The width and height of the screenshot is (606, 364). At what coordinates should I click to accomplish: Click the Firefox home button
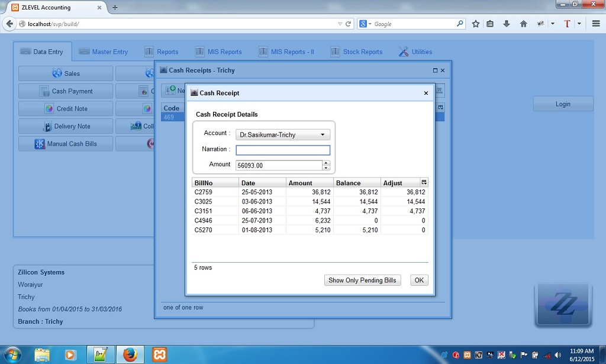[x=523, y=24]
